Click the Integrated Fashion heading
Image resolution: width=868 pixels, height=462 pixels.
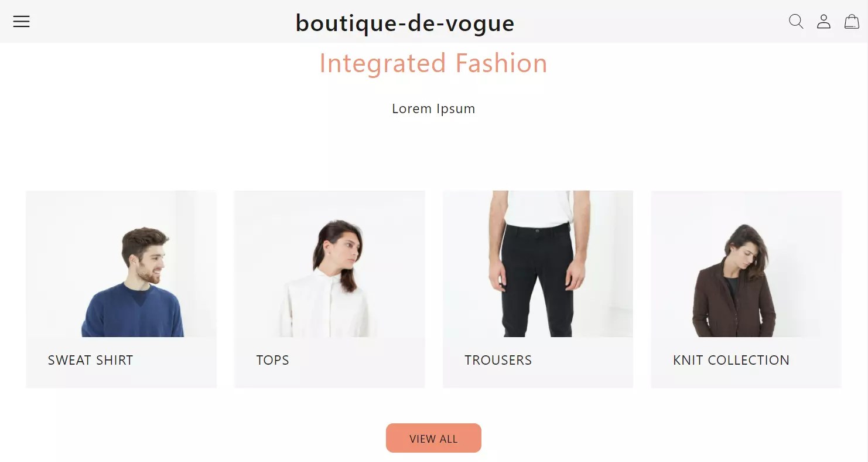point(433,63)
